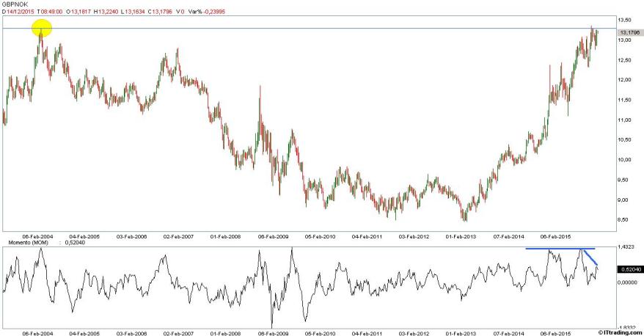Select the date value 14/12/2015
Viewport: 644px width, 336px height.
pos(20,12)
